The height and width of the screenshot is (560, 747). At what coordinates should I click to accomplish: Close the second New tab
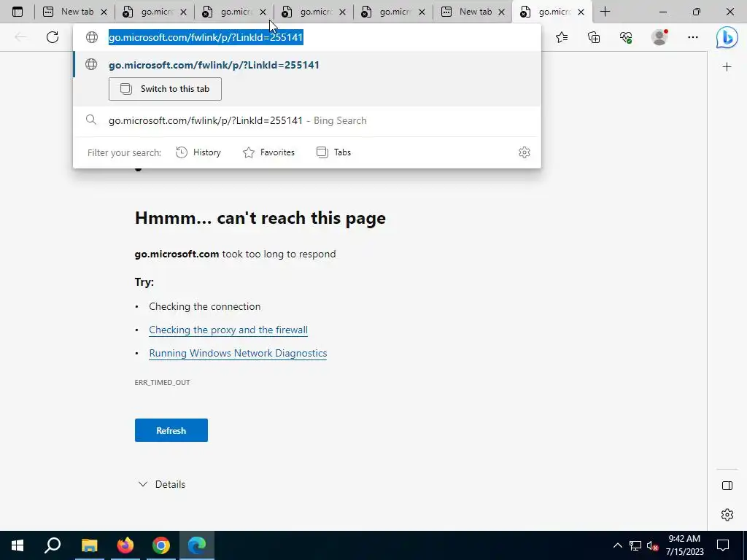(501, 12)
